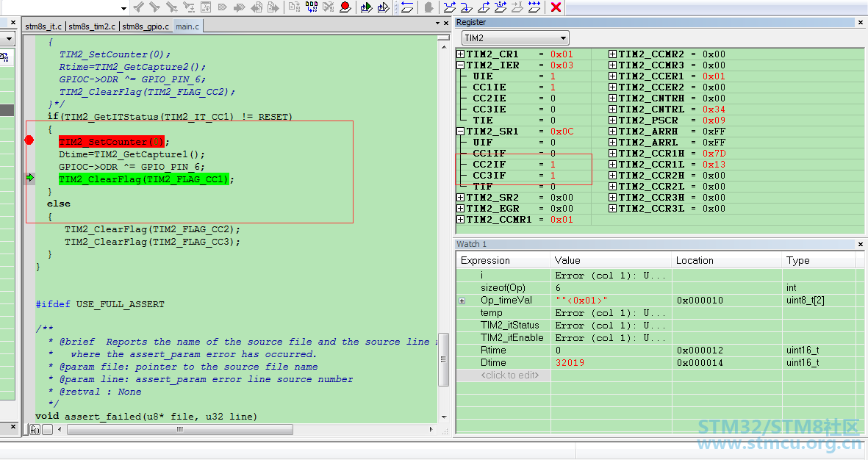Click the third grayed hammer icon with plus

tap(172, 7)
